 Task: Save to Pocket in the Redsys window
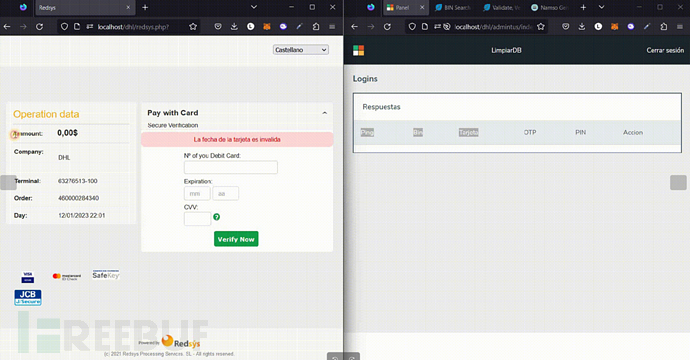coord(218,27)
